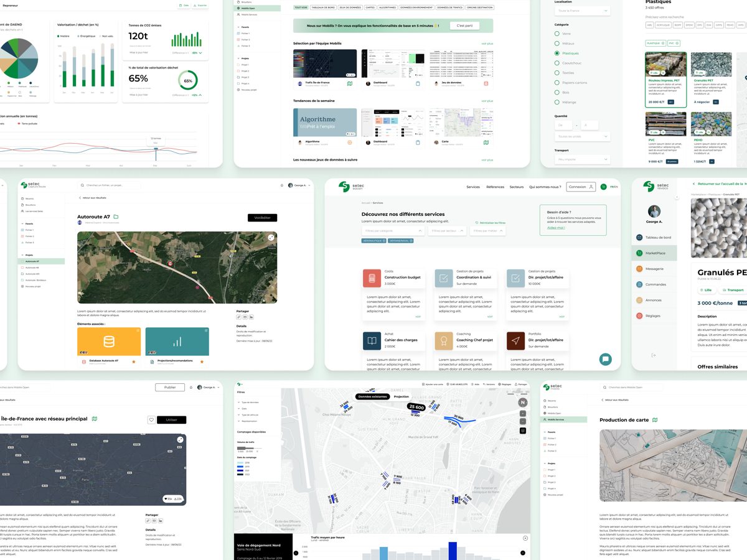Click the star on Database Autoroute A7 item
This screenshot has width=747, height=560.
click(x=133, y=362)
